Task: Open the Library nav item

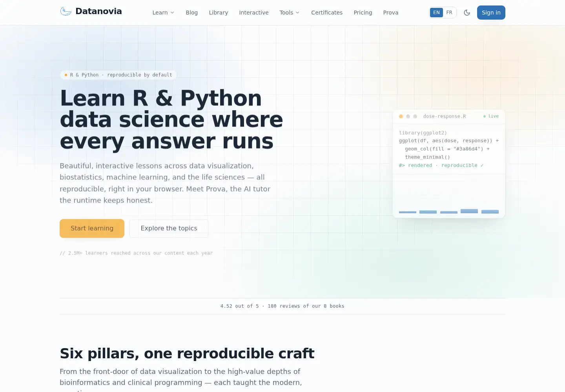Action: coord(219,13)
